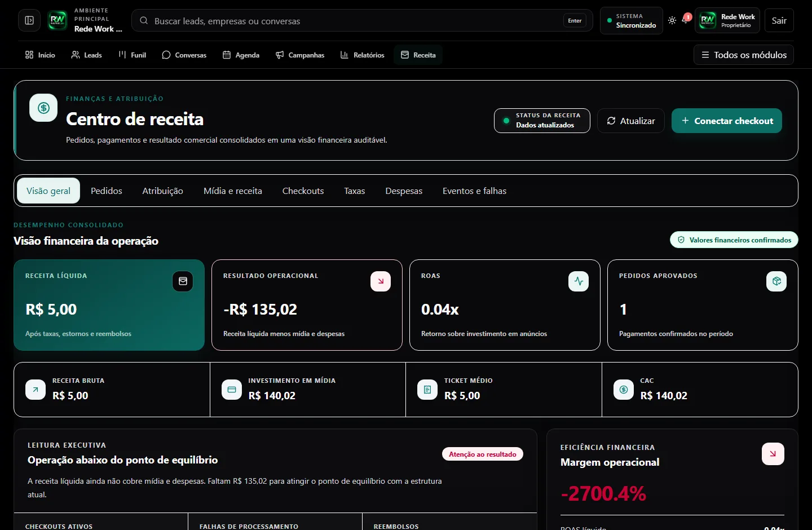Click the Margem operacional arrow icon
This screenshot has width=812, height=530.
tap(773, 454)
